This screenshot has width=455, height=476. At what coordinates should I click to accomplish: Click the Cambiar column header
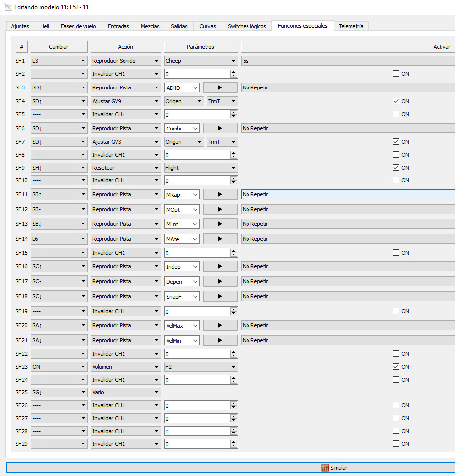pos(59,47)
